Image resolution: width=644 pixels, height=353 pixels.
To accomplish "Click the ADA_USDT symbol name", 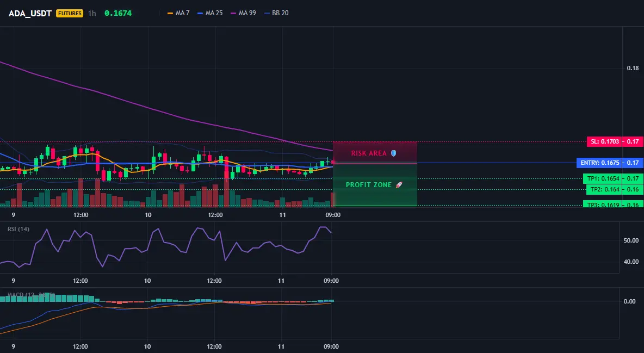I will tap(30, 13).
